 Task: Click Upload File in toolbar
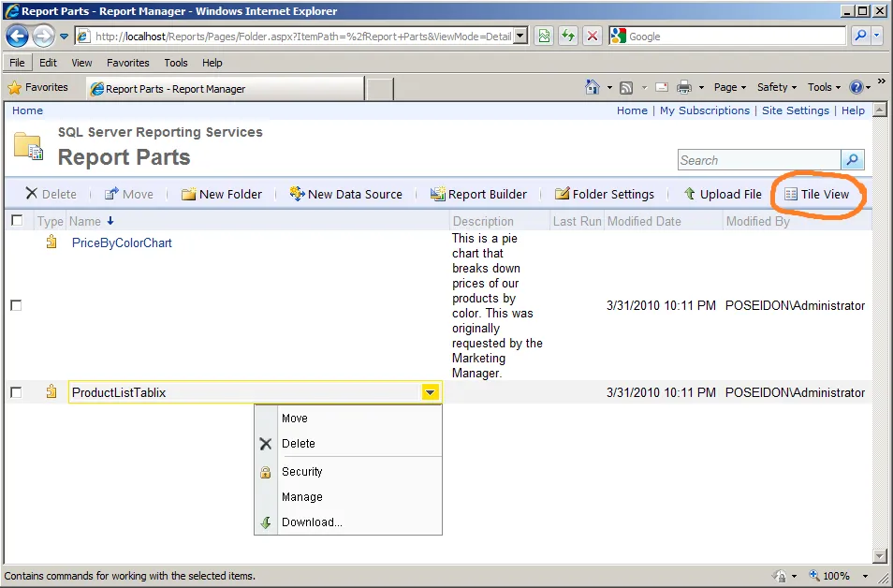pos(722,195)
